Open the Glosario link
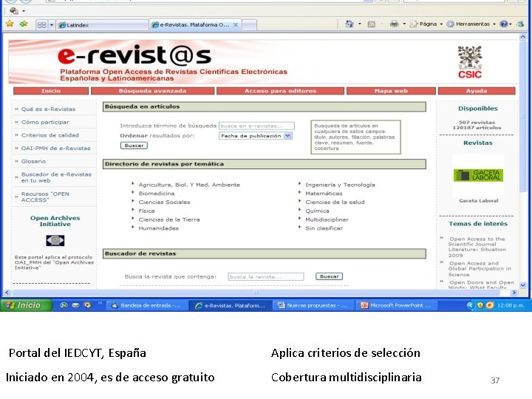Image resolution: width=532 pixels, height=399 pixels. pos(33,161)
